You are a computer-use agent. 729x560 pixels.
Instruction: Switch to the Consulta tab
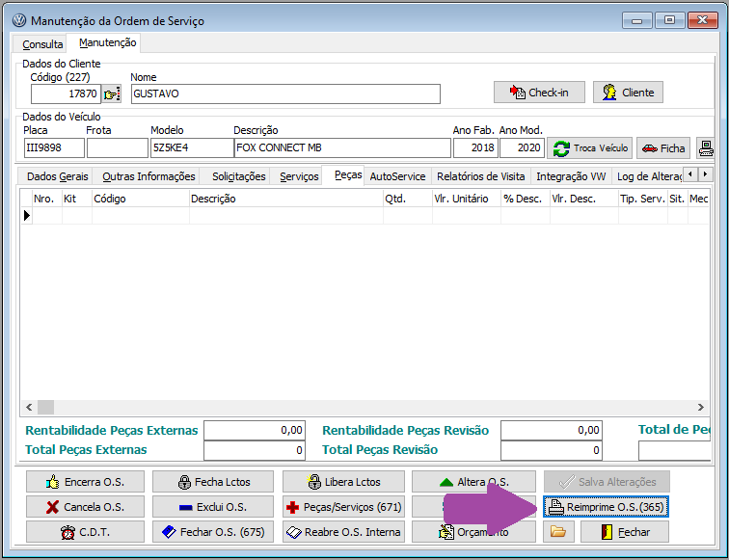coord(42,44)
